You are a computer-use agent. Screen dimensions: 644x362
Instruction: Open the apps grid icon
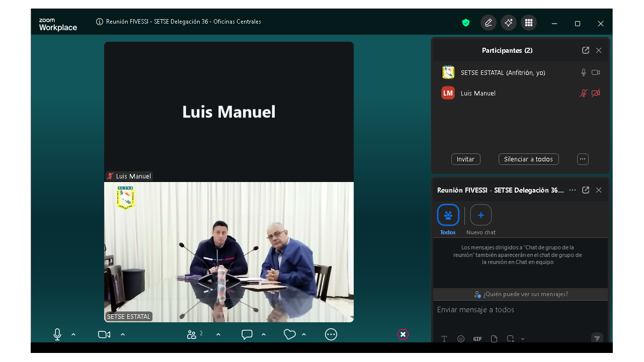(x=528, y=23)
